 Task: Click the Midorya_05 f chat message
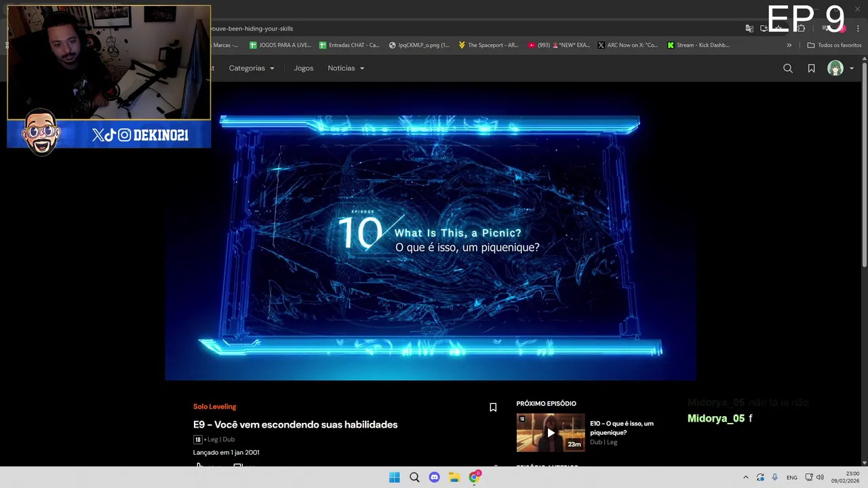pos(720,418)
